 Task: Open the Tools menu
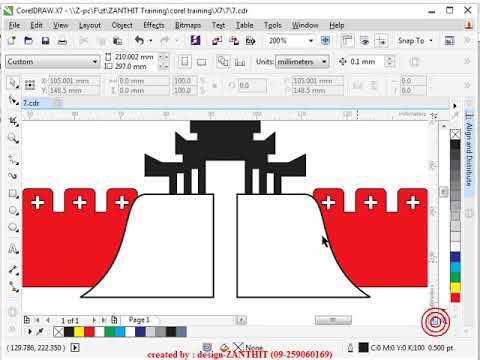[x=273, y=25]
